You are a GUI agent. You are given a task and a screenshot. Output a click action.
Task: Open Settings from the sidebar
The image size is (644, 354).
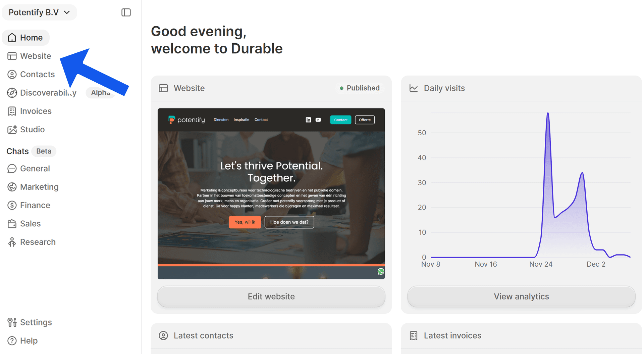coord(30,322)
